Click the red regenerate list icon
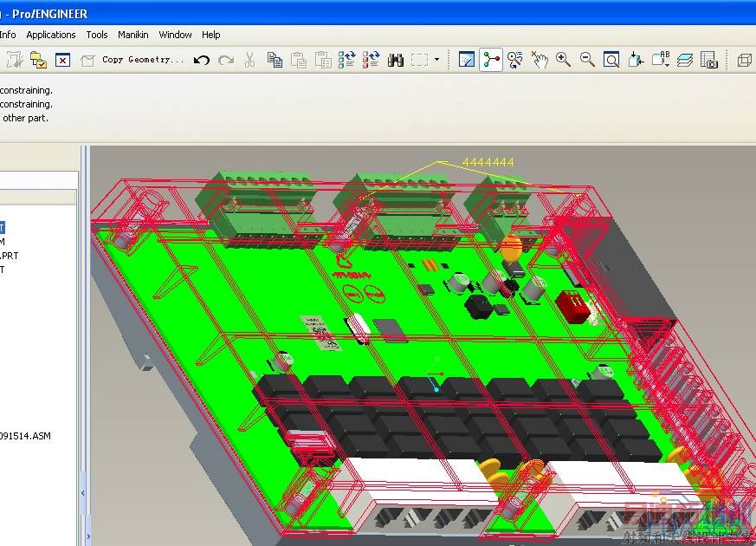 coord(371,59)
